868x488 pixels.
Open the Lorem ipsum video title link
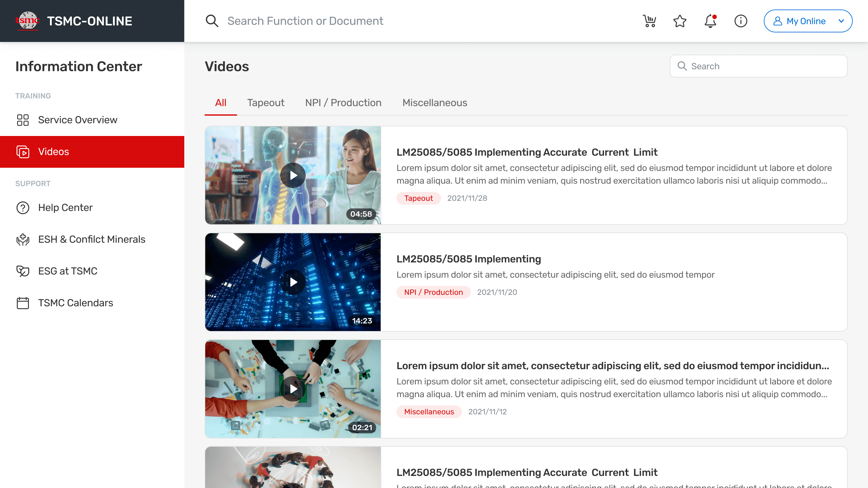pos(613,366)
